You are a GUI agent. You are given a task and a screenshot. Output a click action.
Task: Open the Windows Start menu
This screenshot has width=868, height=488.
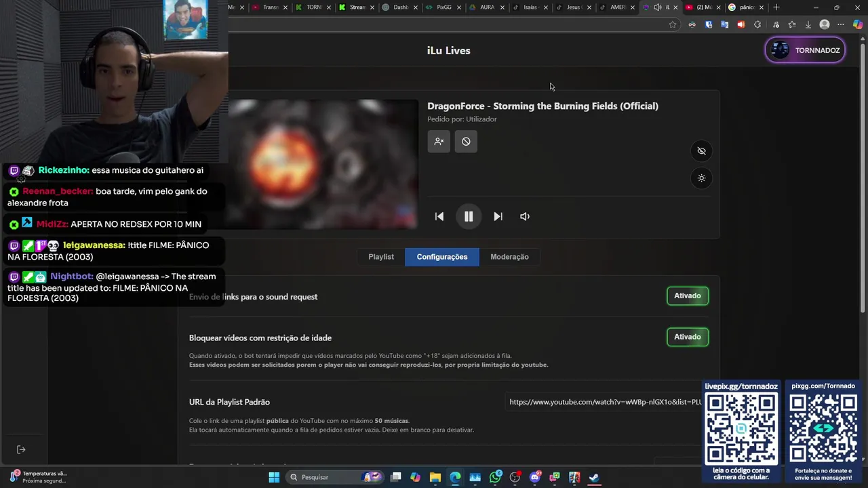pyautogui.click(x=274, y=477)
